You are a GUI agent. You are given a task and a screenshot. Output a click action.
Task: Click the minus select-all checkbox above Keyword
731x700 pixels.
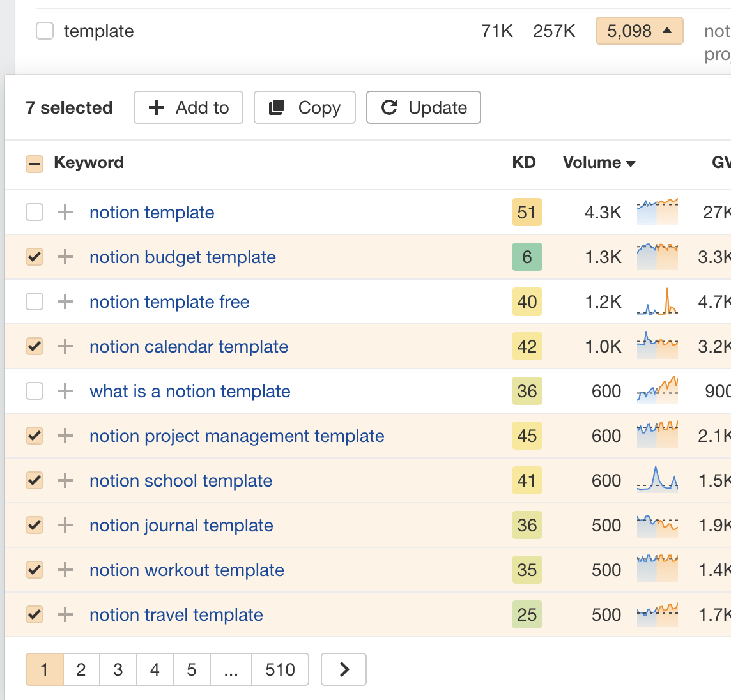(x=34, y=164)
